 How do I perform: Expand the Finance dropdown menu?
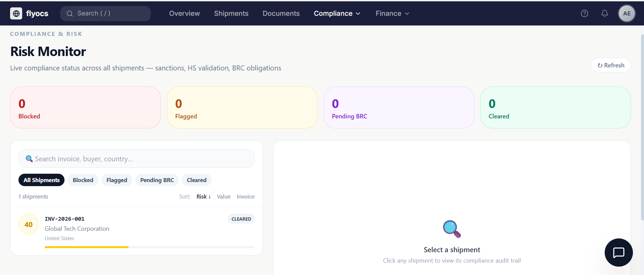click(392, 13)
